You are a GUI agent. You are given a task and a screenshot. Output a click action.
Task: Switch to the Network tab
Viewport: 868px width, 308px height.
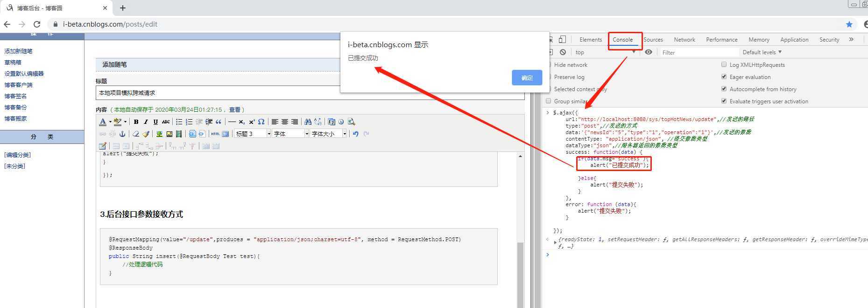point(684,40)
